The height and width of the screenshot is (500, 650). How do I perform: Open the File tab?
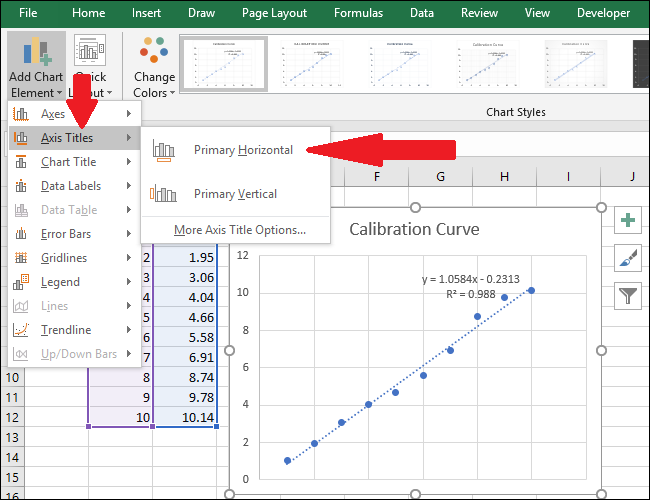(x=28, y=13)
